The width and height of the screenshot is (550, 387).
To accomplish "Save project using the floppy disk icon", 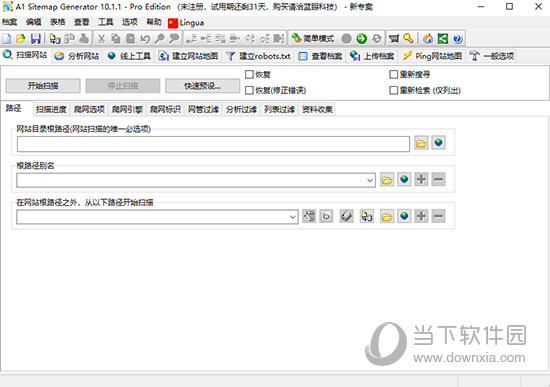I will [x=35, y=38].
